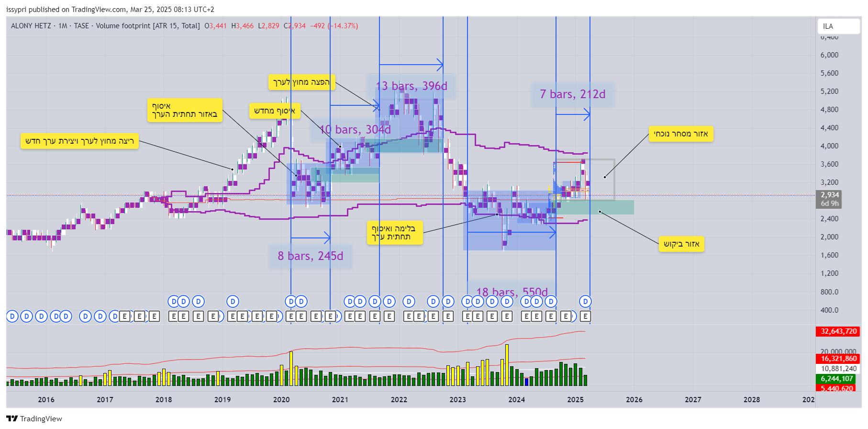Click the 3,600 price axis label

(830, 164)
